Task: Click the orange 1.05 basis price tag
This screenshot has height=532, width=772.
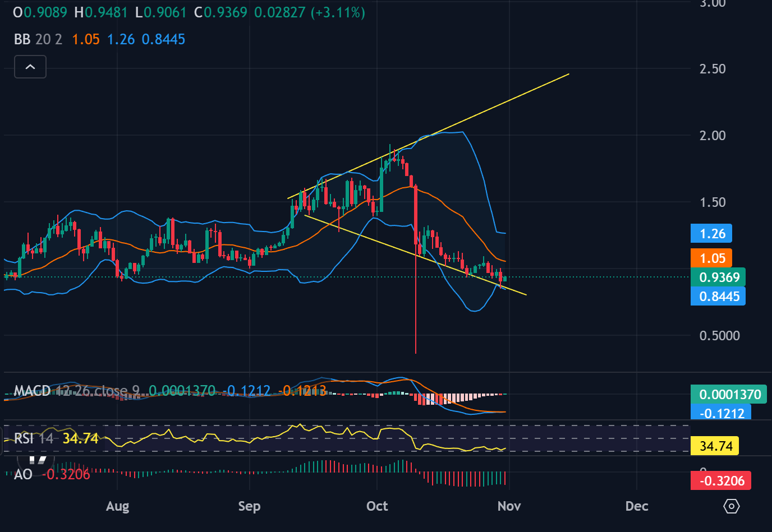Action: 711,258
